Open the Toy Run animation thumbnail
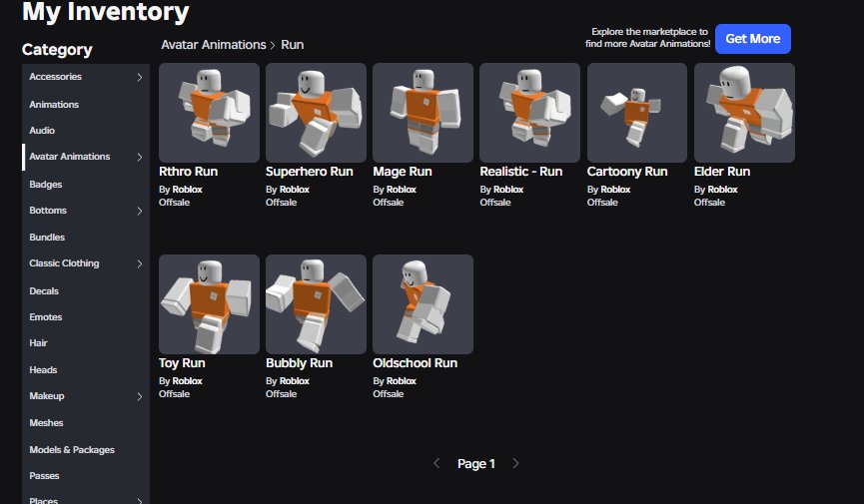 [x=209, y=304]
